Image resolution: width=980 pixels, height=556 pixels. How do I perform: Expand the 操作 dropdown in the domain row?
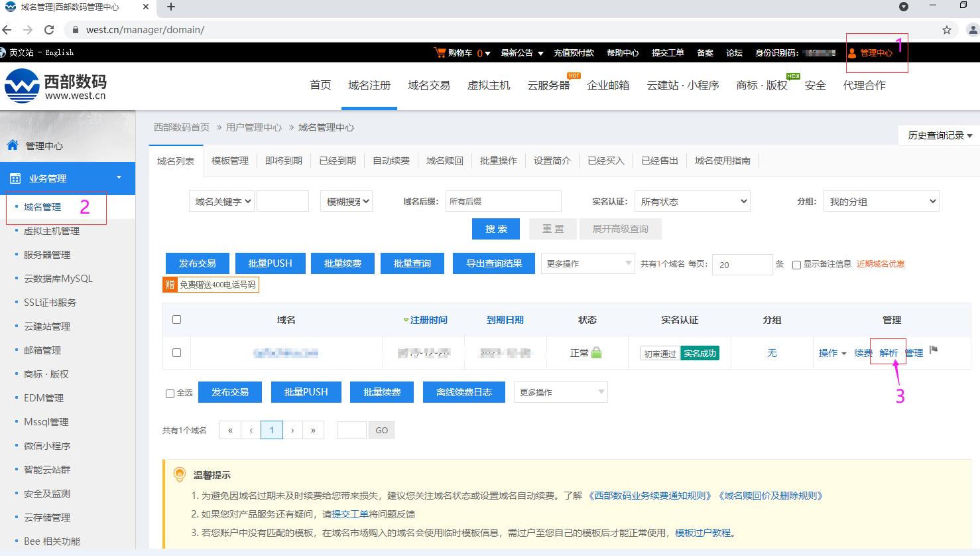point(832,353)
